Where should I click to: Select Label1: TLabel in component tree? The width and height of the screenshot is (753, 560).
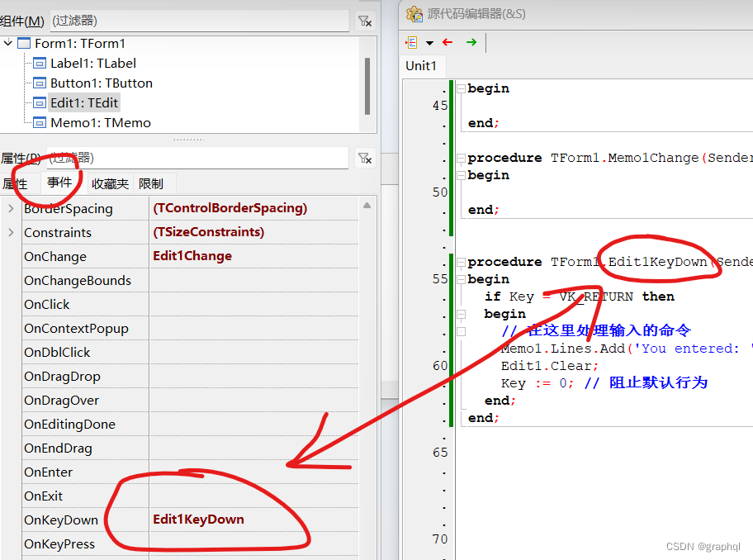click(93, 63)
